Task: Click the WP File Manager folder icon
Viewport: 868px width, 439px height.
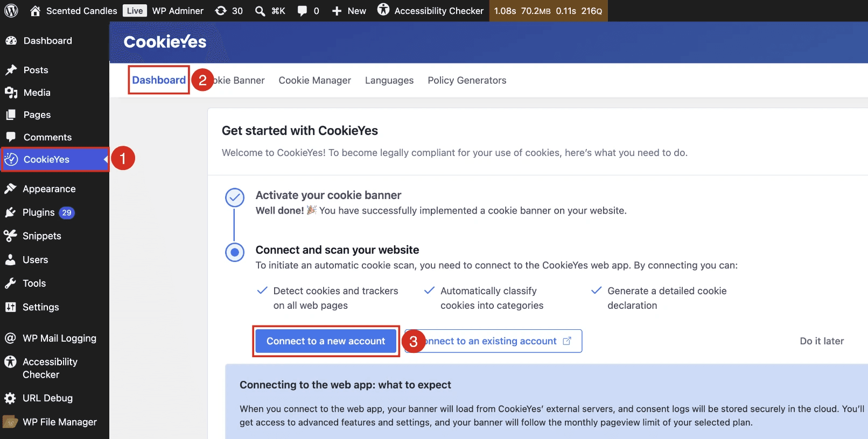Action: point(10,422)
